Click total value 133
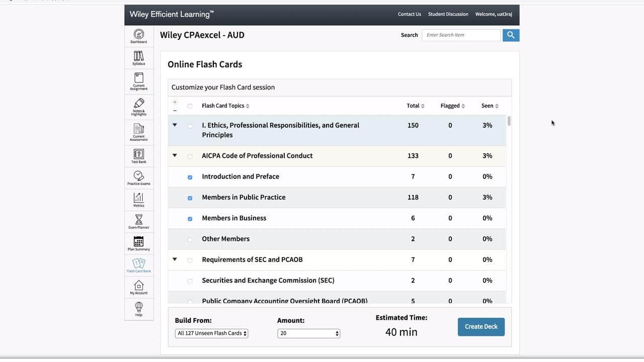This screenshot has width=644, height=362. click(x=413, y=156)
